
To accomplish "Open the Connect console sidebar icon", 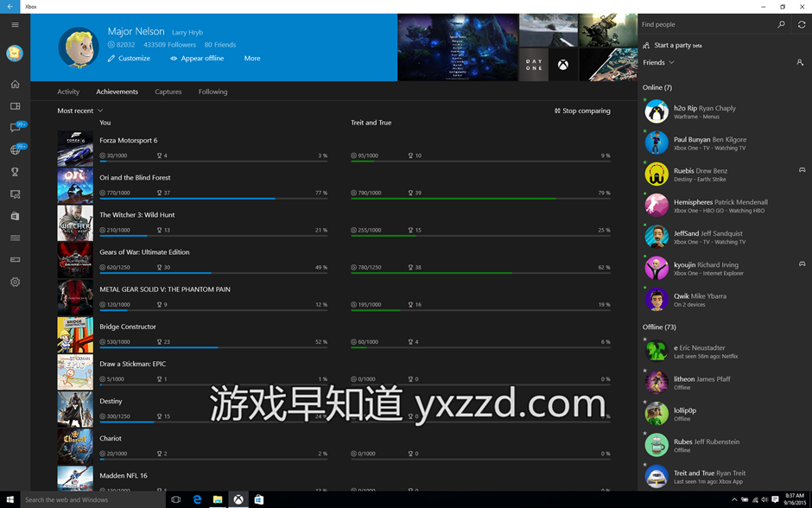I will (15, 259).
